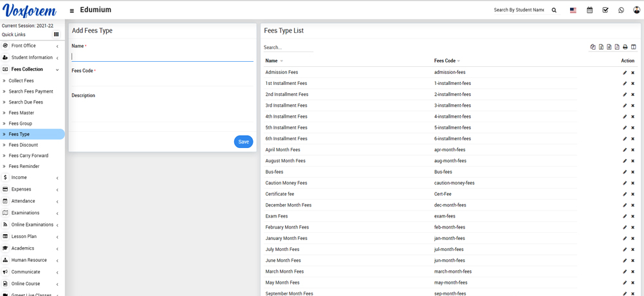The width and height of the screenshot is (644, 296).
Task: Open column visibility toggle icon
Action: (634, 47)
